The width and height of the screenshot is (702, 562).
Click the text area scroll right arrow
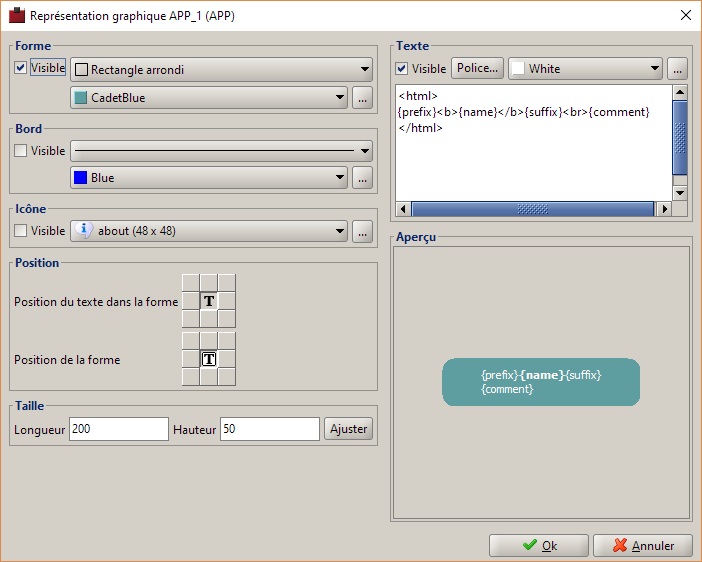[x=665, y=209]
